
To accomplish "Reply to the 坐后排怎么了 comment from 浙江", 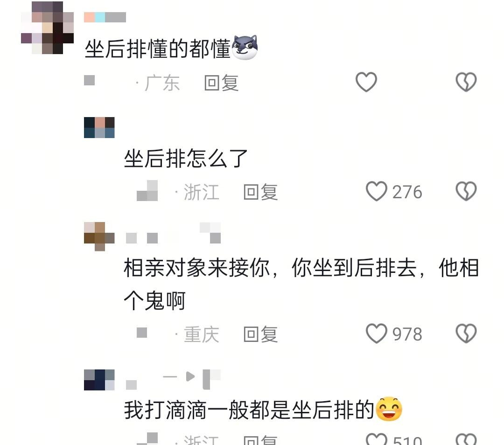I will pos(261,192).
